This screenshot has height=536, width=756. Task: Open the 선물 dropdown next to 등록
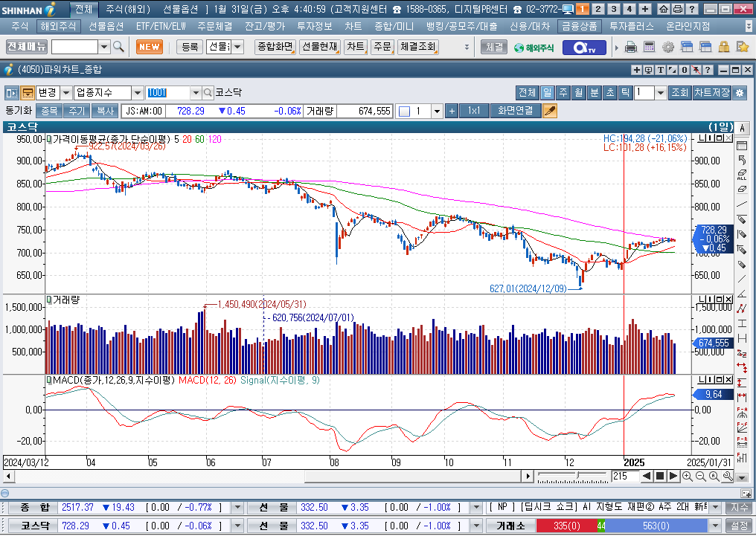pyautogui.click(x=237, y=47)
